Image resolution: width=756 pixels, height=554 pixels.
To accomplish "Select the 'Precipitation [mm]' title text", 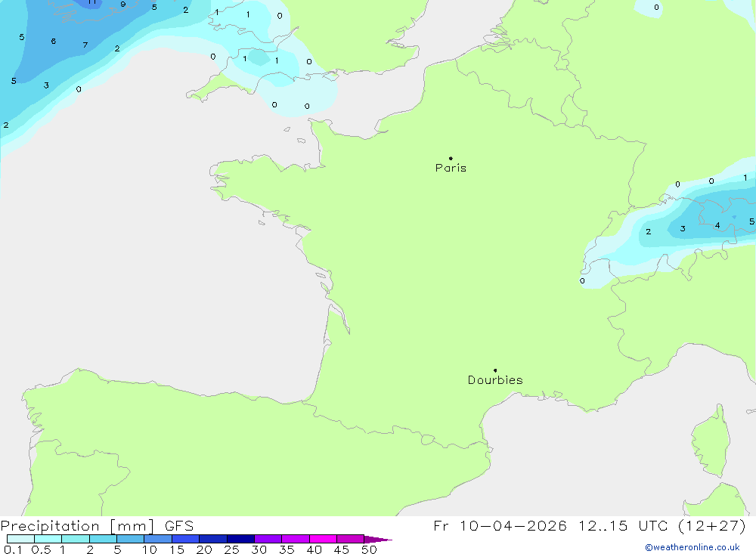I will coord(77,526).
